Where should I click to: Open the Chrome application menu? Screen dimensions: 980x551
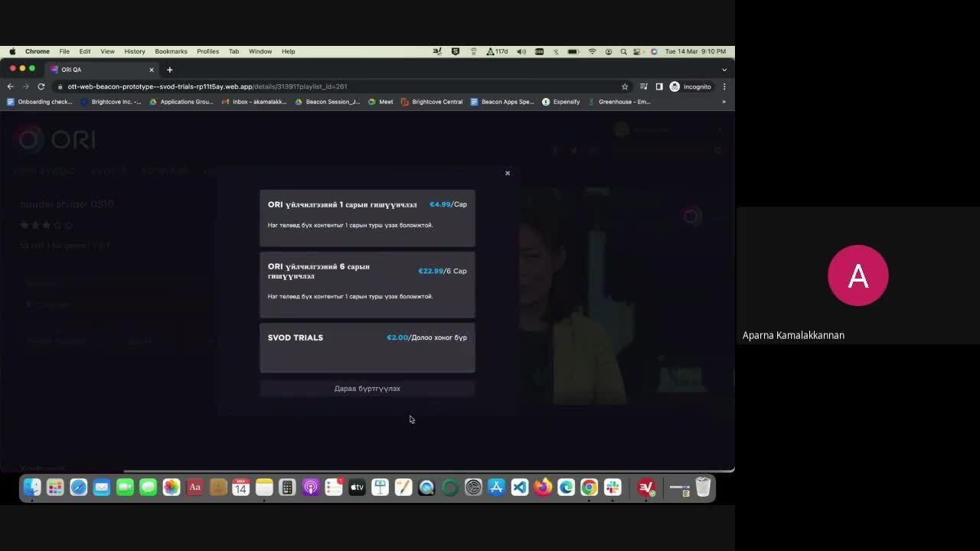37,51
